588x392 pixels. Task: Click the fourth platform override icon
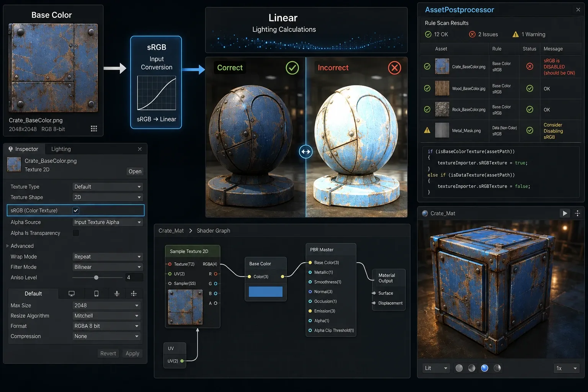134,294
